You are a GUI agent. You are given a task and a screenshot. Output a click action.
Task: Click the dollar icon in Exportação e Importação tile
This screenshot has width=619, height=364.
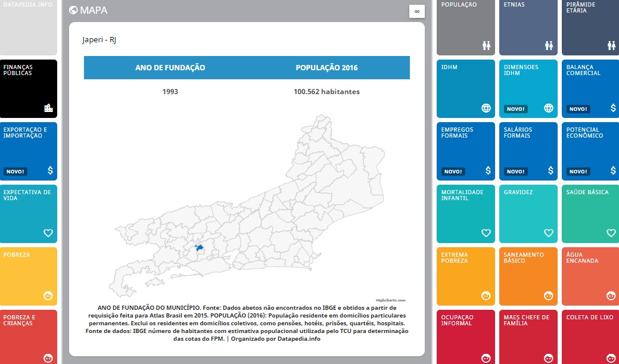pyautogui.click(x=49, y=171)
